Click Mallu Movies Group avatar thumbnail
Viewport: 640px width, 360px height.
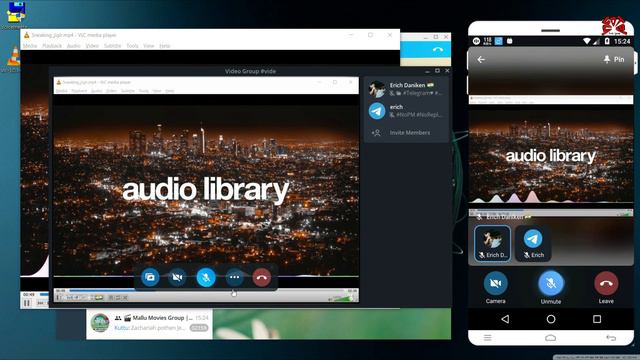pos(100,323)
